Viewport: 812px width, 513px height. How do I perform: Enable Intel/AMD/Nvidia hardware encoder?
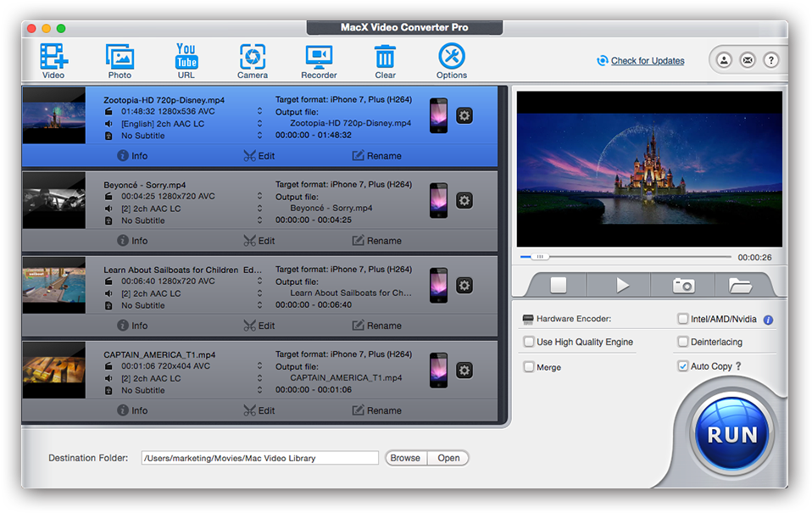683,319
